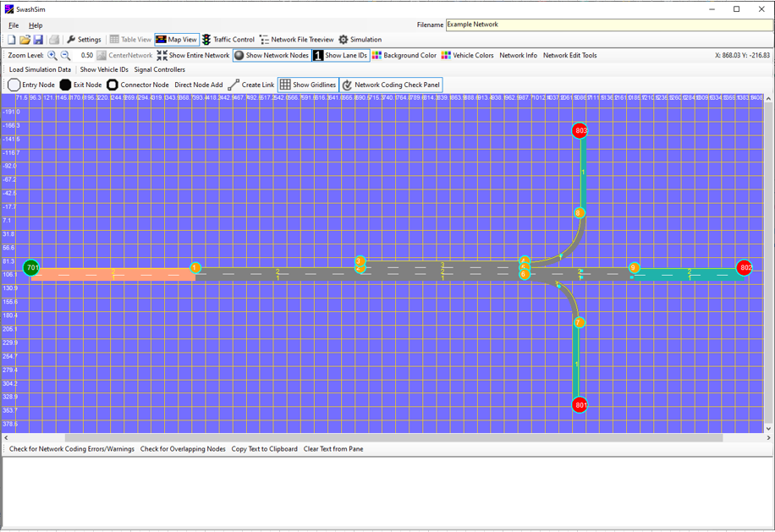Click the zoom level value 0.50
This screenshot has height=532, width=775.
point(87,55)
